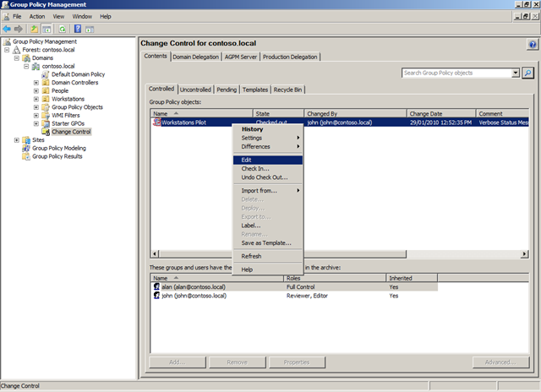Select Check In from context menu
The width and height of the screenshot is (541, 392).
point(254,168)
